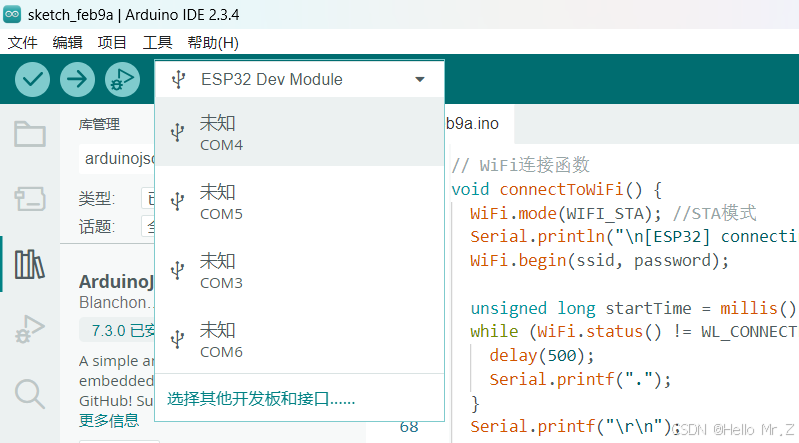Switch to the b9a.ino editor tab
The width and height of the screenshot is (799, 443).
478,124
